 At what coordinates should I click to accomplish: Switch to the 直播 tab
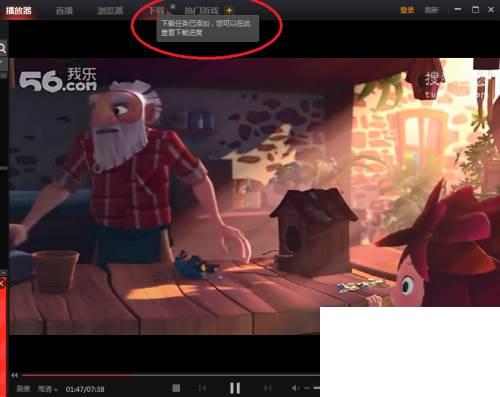click(x=64, y=11)
